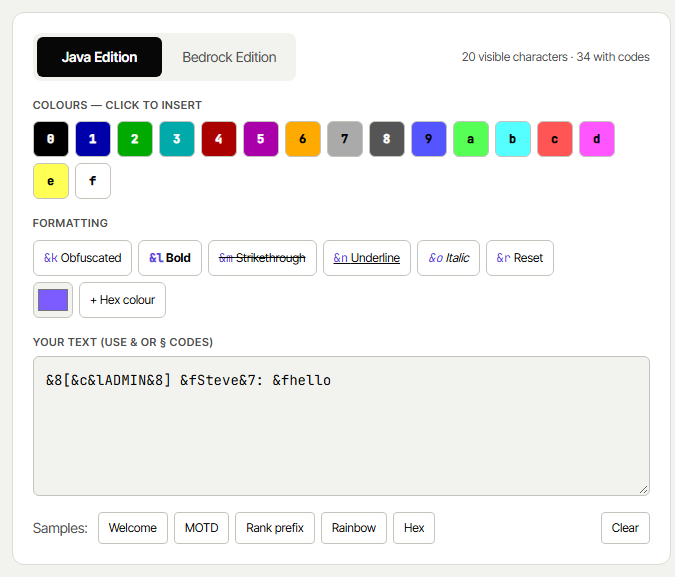The height and width of the screenshot is (577, 675).
Task: Insert the &k Obfuscated format code
Action: [x=82, y=258]
